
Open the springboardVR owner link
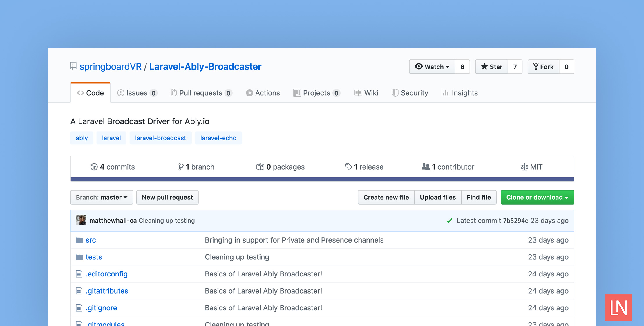pyautogui.click(x=111, y=66)
